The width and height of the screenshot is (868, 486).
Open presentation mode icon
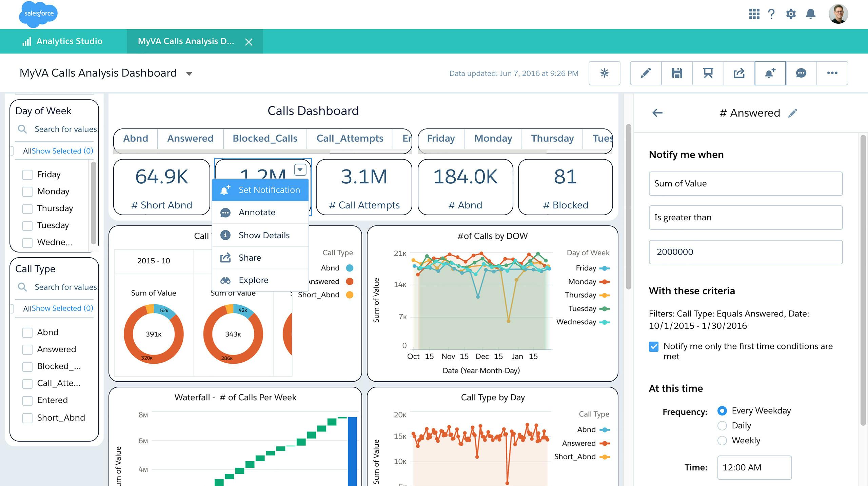[x=708, y=73]
